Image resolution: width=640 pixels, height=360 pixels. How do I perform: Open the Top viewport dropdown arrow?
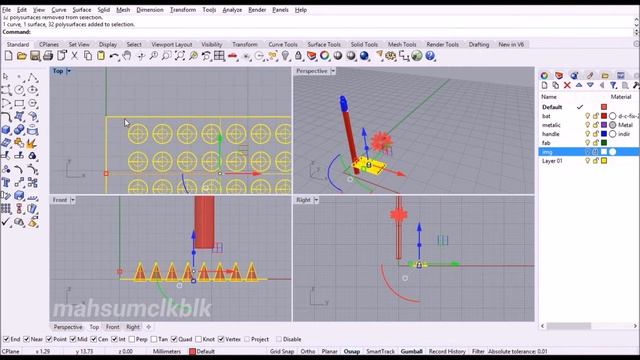click(x=69, y=71)
